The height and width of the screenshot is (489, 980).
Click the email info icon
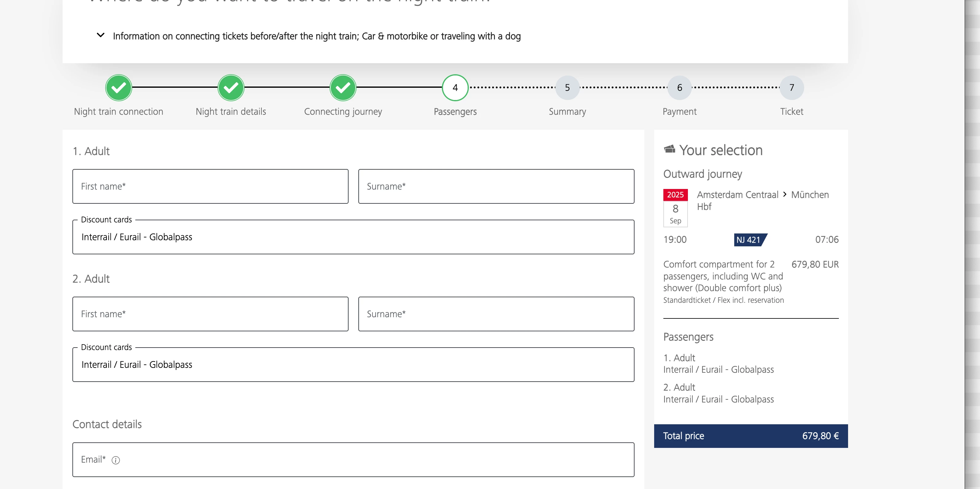pos(116,460)
